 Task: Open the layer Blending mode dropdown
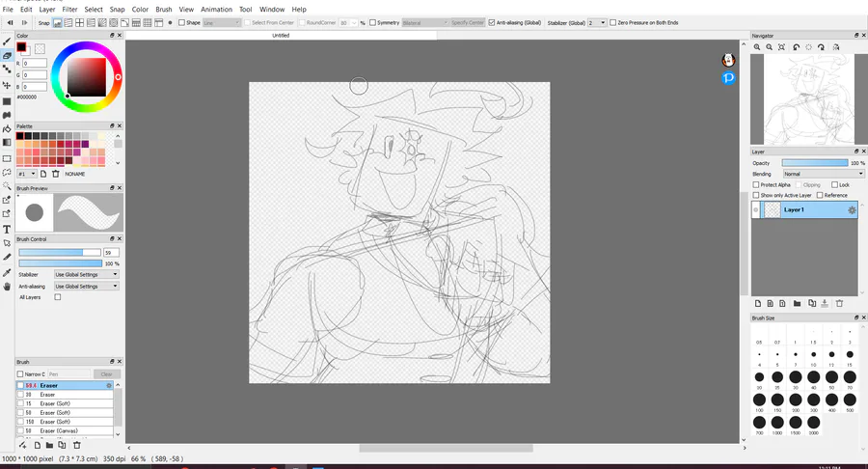(x=824, y=174)
